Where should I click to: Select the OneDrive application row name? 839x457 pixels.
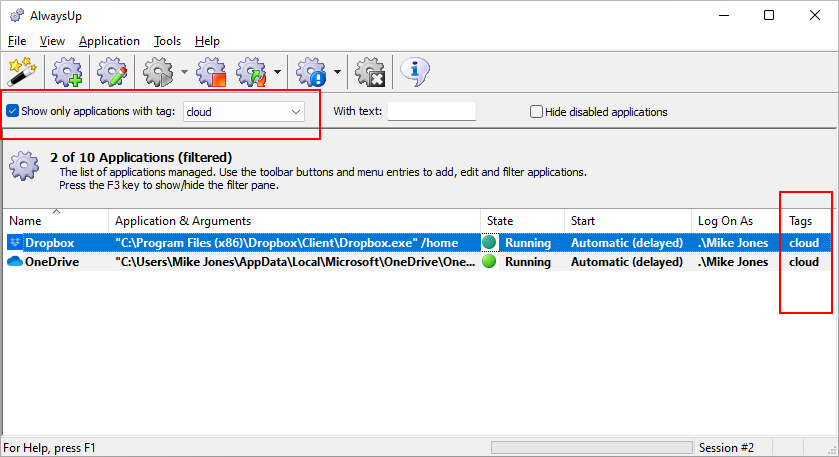(52, 262)
